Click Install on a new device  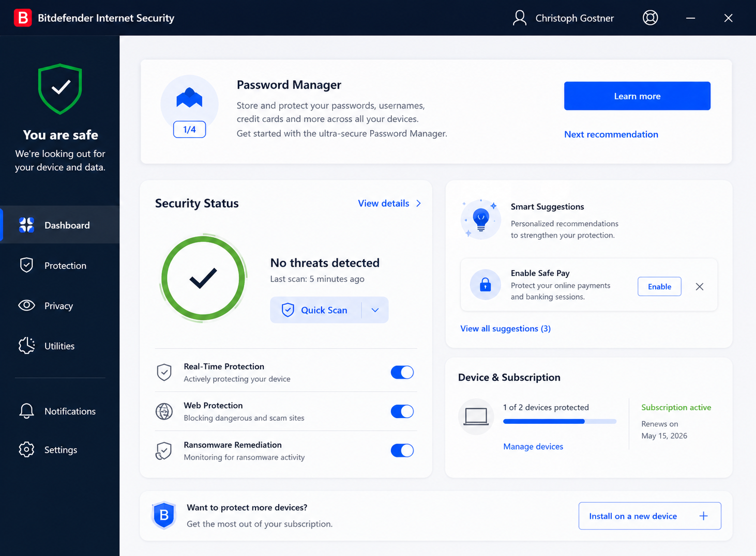pyautogui.click(x=649, y=516)
